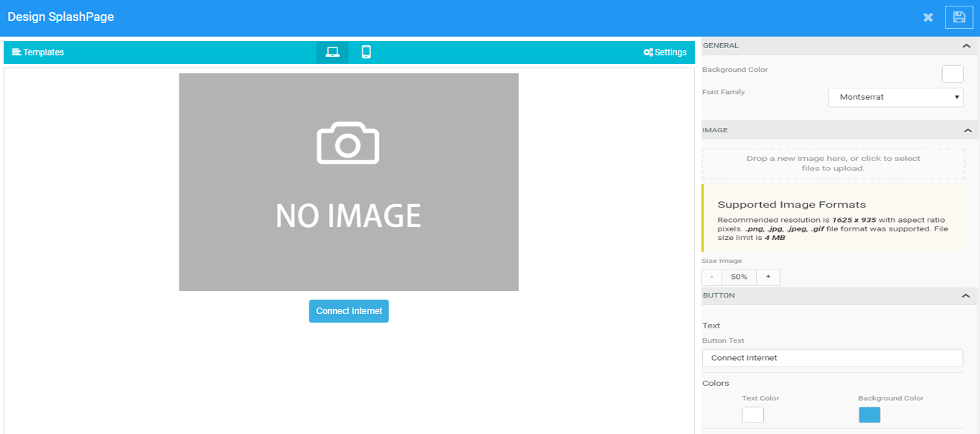Click the save floppy disk icon
The height and width of the screenshot is (434, 980).
tap(958, 17)
